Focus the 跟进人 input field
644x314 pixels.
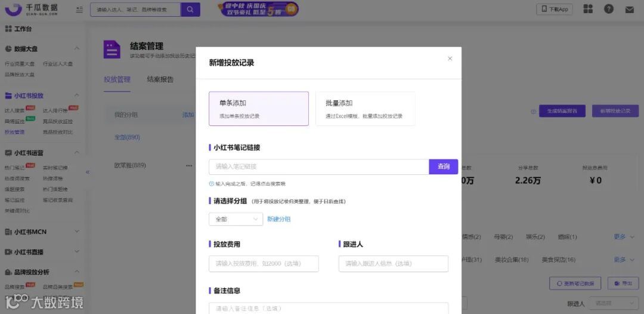394,264
